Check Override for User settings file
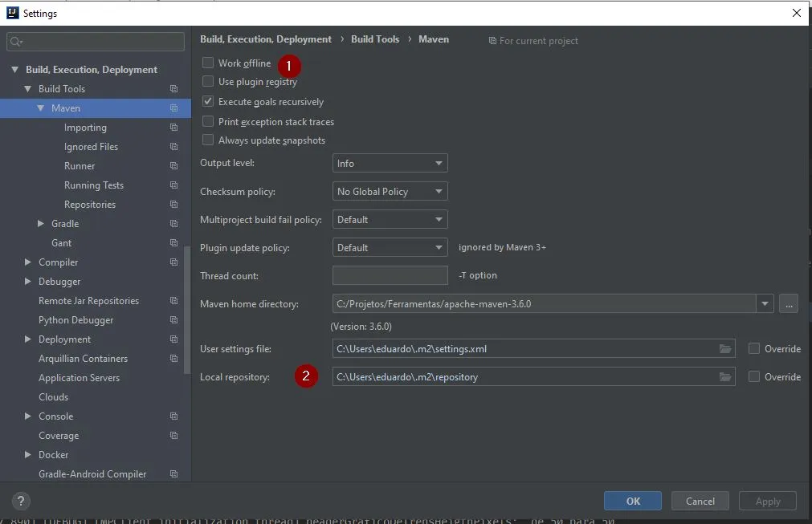This screenshot has width=812, height=524. coord(754,348)
